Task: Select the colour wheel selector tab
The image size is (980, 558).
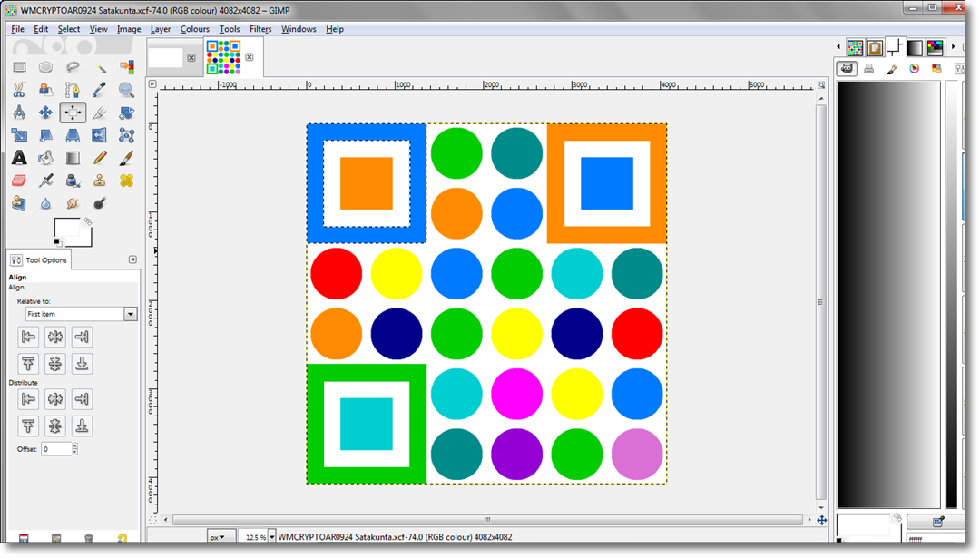Action: click(915, 69)
